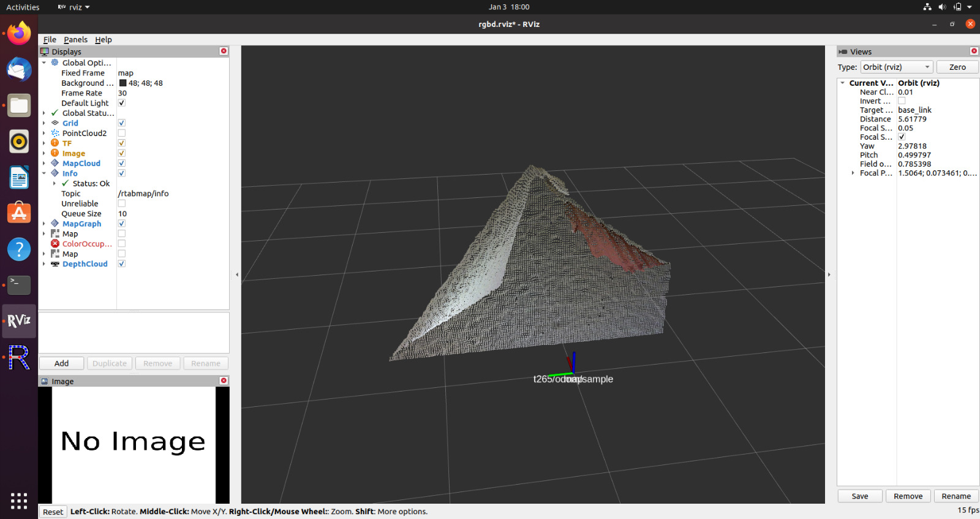Toggle the Unreliable checkbox under Info
Viewport: 980px width, 519px height.
coord(122,203)
